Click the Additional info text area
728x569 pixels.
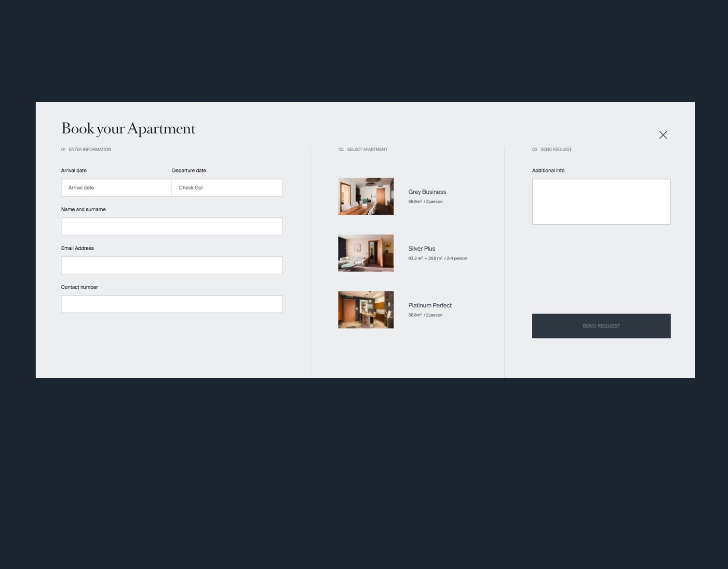click(x=601, y=202)
